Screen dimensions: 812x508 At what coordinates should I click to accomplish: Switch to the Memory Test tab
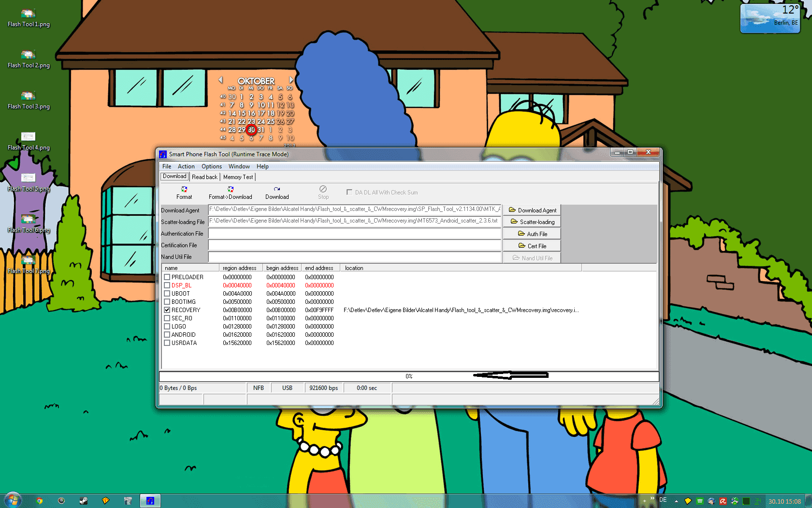point(238,177)
